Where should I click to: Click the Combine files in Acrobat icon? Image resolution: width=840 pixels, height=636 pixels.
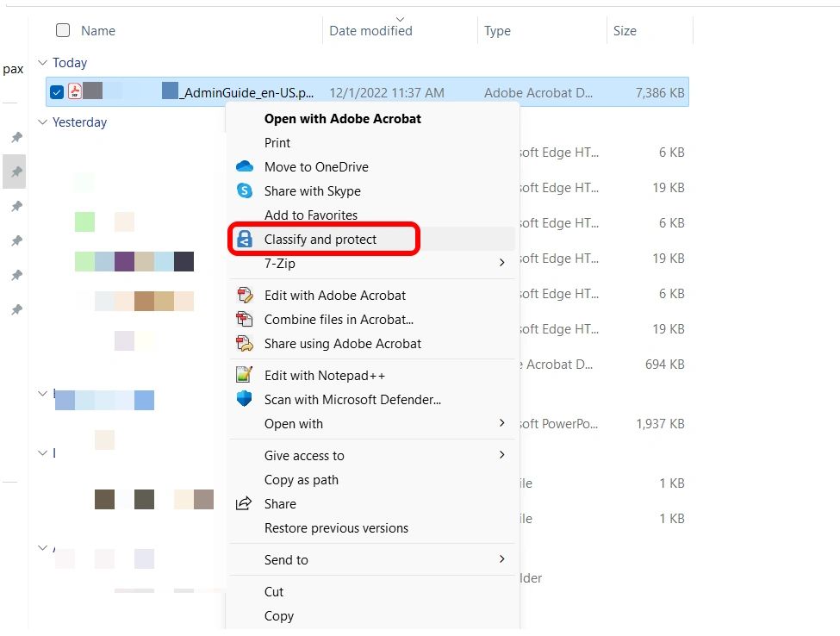245,319
